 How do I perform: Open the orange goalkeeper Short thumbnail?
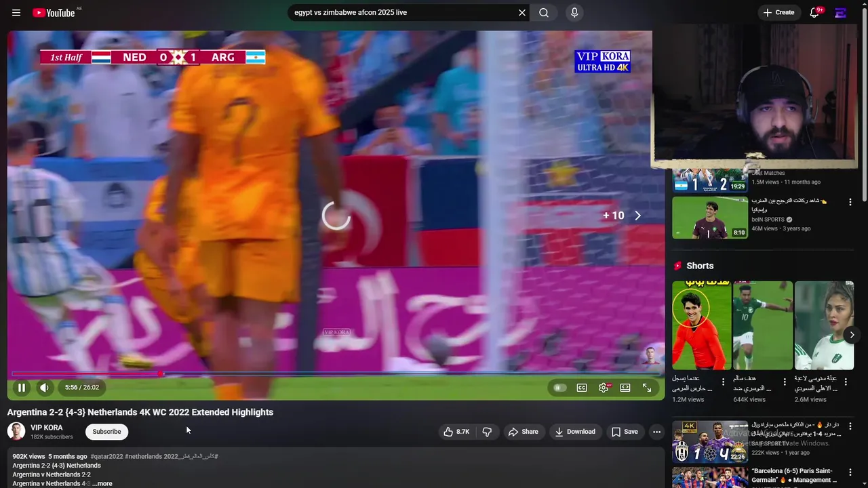pos(701,325)
